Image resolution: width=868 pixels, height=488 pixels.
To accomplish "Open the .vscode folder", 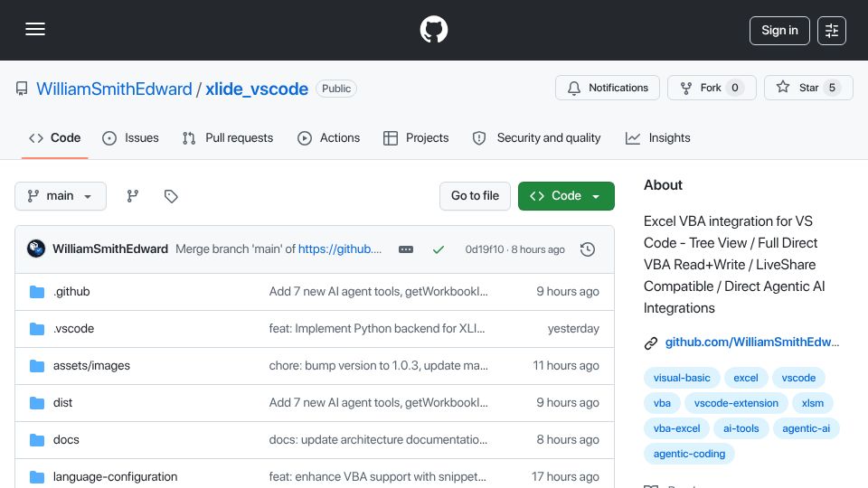I will tap(73, 329).
